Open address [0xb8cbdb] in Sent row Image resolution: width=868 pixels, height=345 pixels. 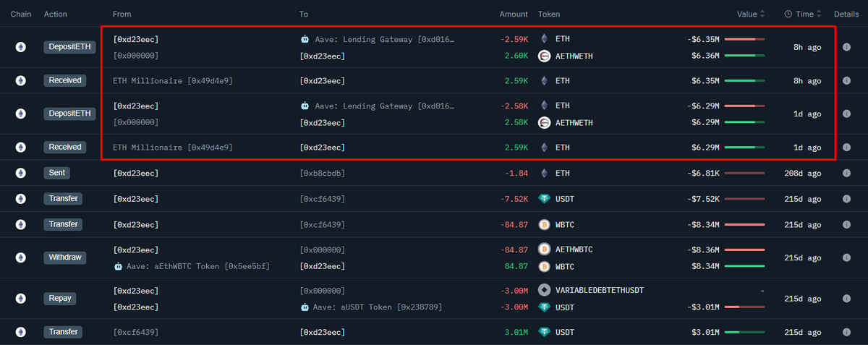(322, 173)
